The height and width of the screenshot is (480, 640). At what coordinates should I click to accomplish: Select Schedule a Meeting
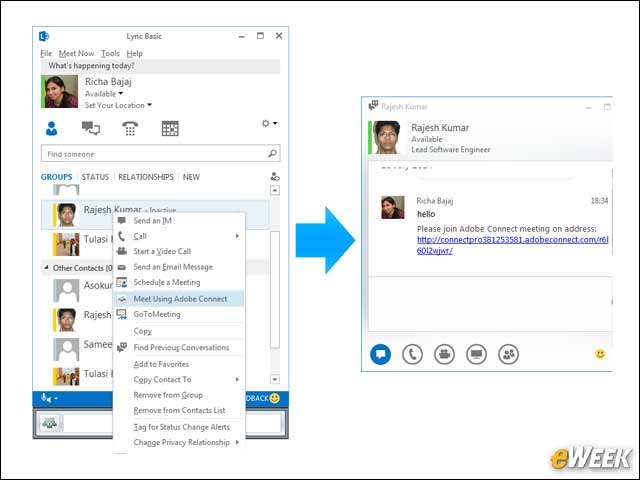(179, 282)
